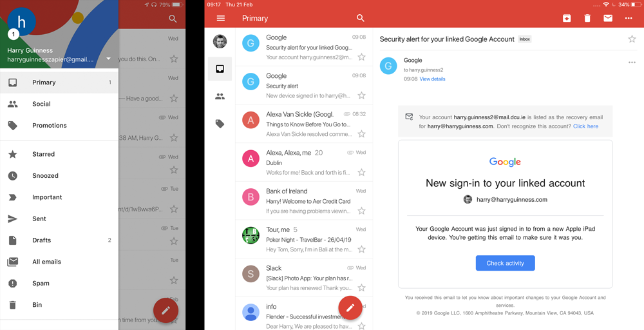Open the Primary folder in the drawer
This screenshot has width=644, height=330.
[x=59, y=82]
